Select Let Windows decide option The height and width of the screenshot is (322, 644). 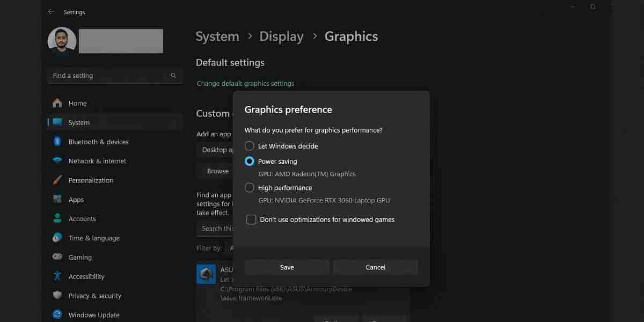point(250,146)
